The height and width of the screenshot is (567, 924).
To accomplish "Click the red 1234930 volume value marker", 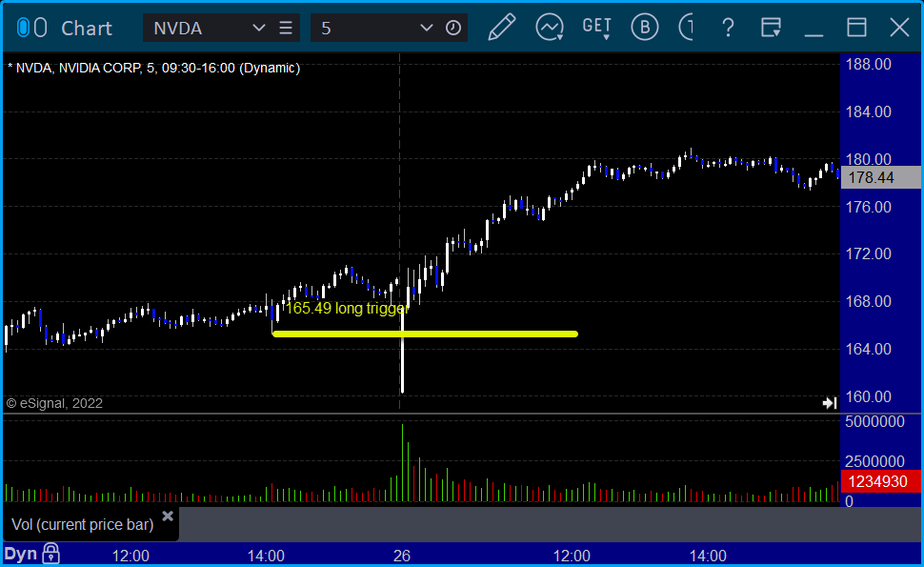I will pos(881,481).
